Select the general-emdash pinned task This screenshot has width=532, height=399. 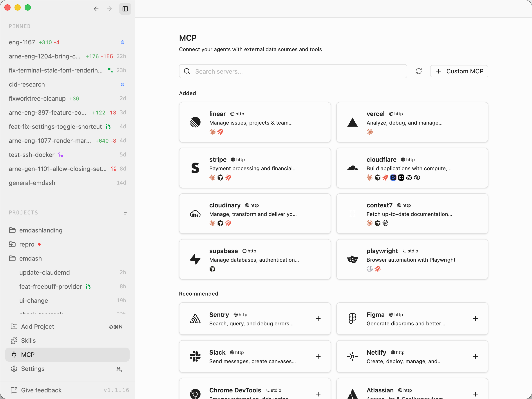67,183
